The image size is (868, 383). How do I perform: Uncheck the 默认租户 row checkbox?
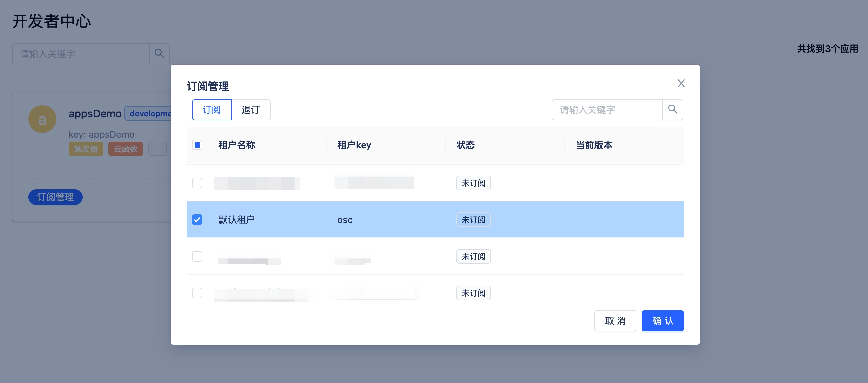(197, 219)
